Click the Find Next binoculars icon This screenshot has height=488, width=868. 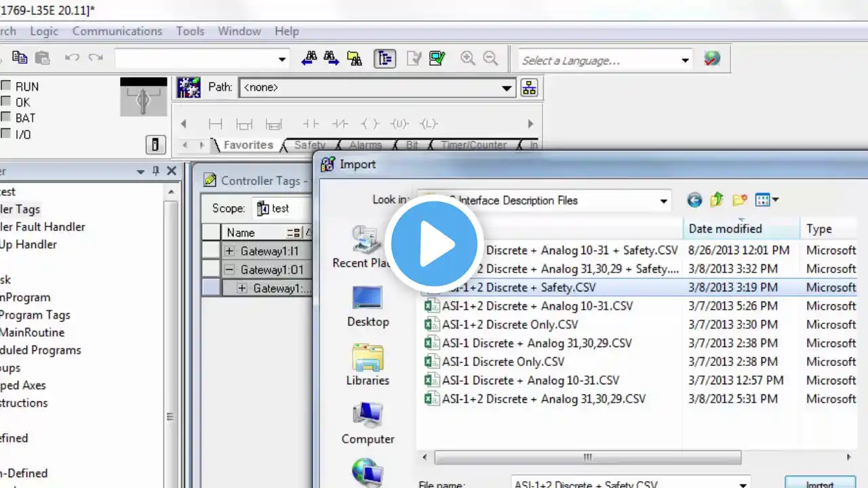coord(332,58)
